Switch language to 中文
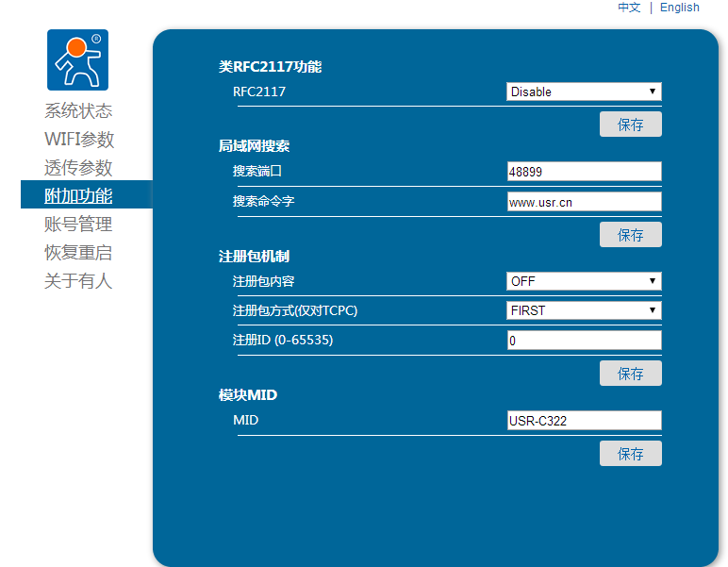 629,8
